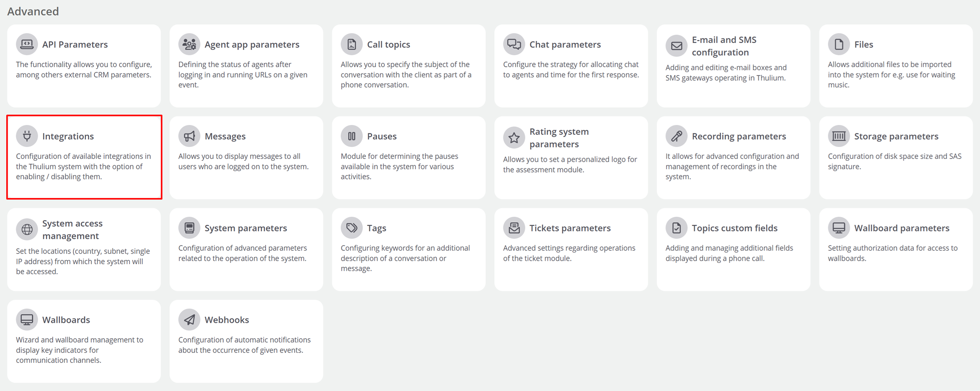Screen dimensions: 980x391
Task: Open Topics custom fields title
Action: click(734, 228)
